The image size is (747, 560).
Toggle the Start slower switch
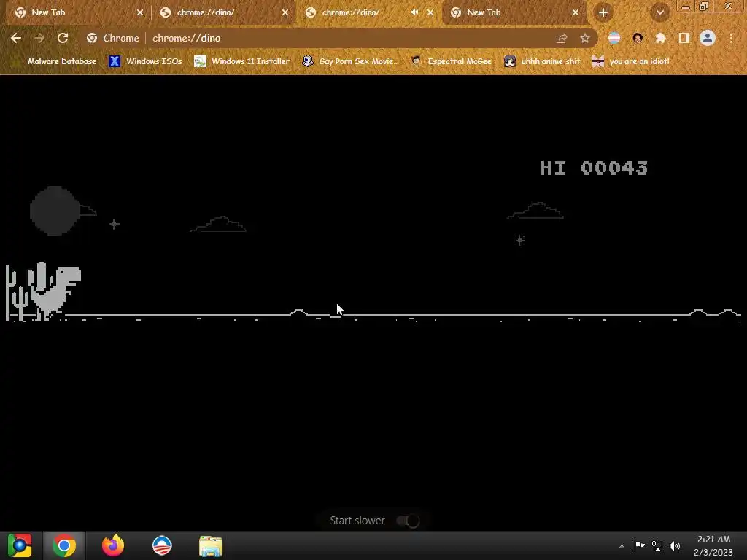tap(409, 521)
